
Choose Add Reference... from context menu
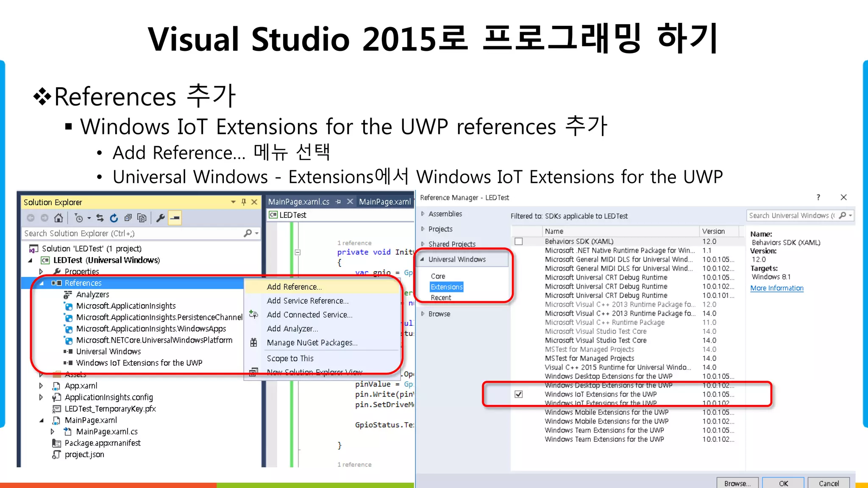322,287
